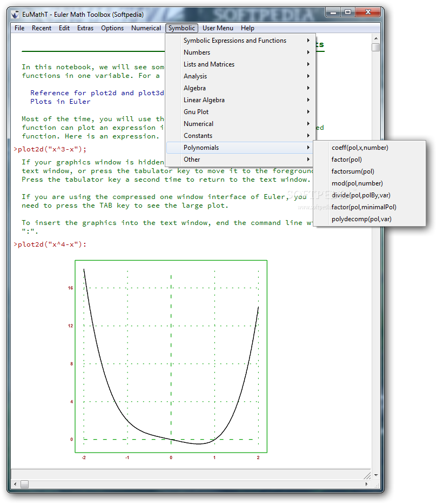
Task: Close the open Symbolic menu
Action: pos(181,28)
